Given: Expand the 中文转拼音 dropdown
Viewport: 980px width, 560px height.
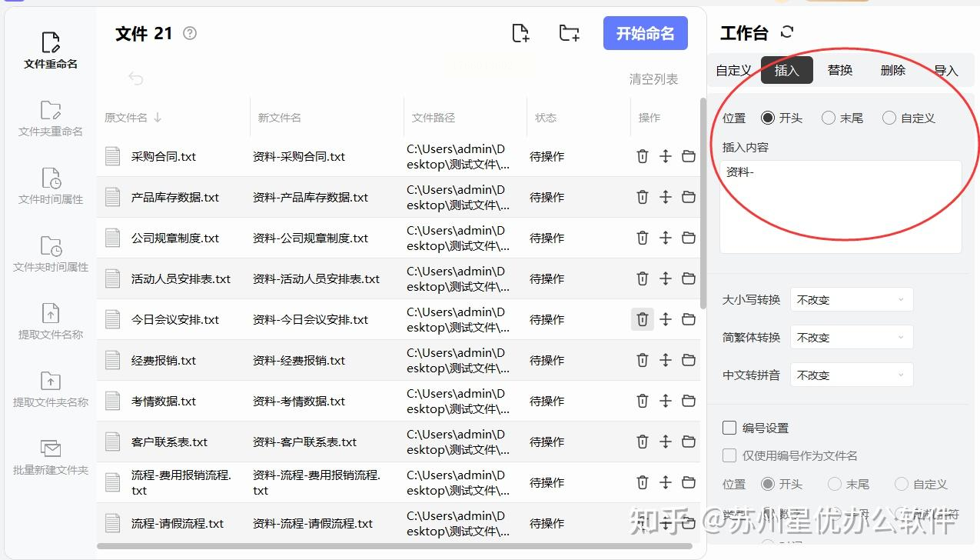Looking at the screenshot, I should click(852, 375).
